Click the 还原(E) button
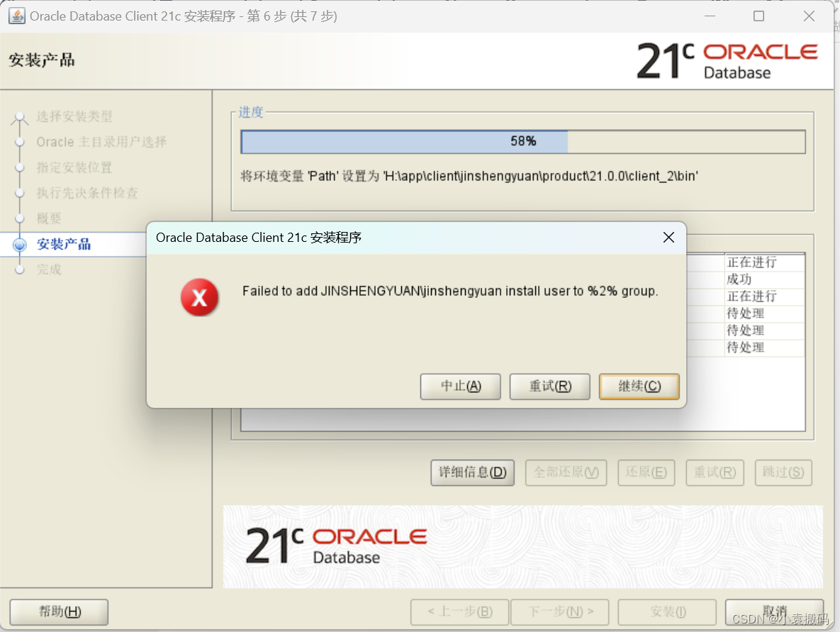Viewport: 840px width, 632px height. click(x=646, y=472)
